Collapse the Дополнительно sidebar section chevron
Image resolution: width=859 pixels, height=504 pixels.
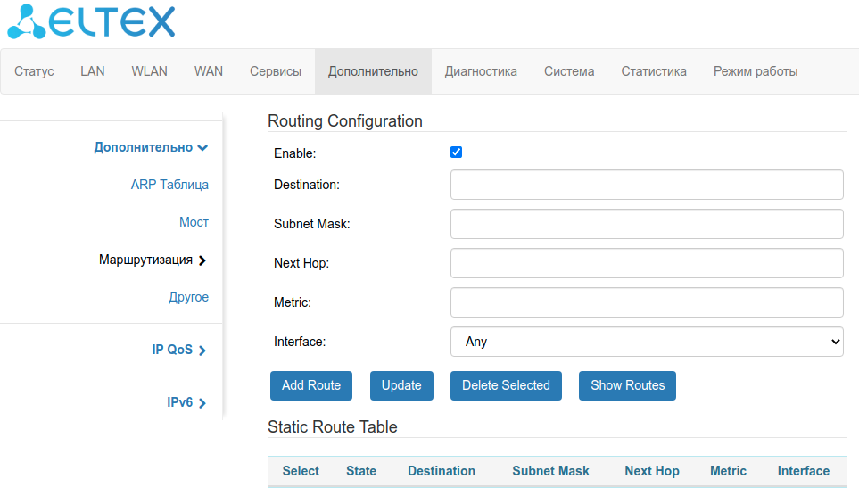coord(203,148)
